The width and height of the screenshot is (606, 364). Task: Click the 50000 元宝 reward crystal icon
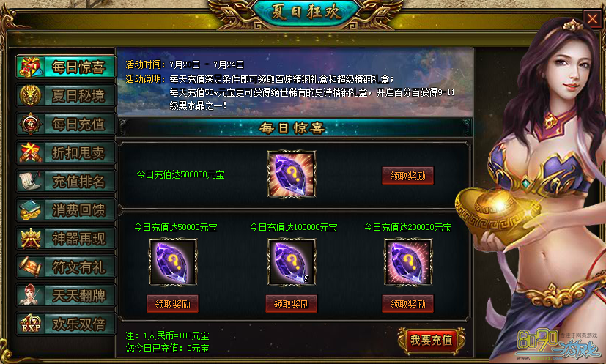click(x=173, y=262)
